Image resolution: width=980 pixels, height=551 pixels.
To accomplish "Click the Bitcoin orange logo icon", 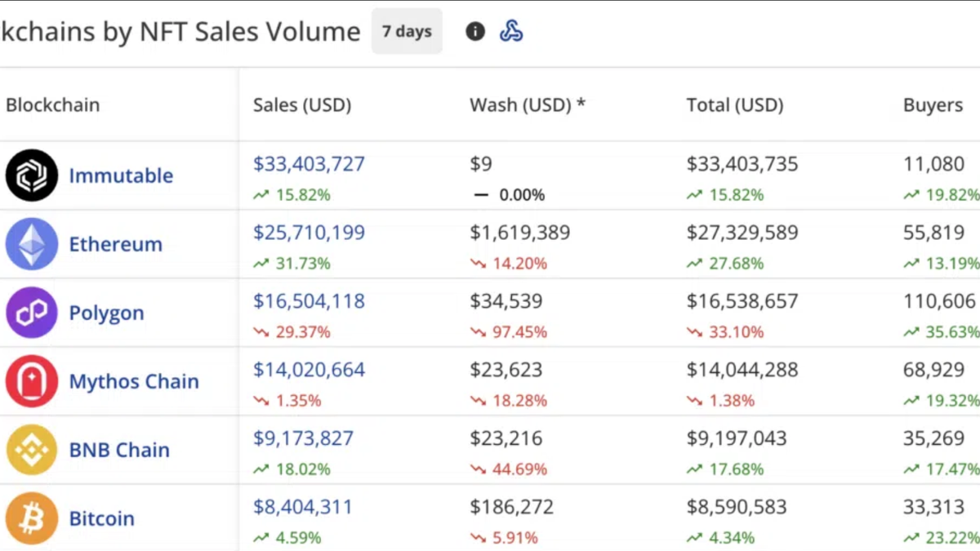I will coord(32,518).
